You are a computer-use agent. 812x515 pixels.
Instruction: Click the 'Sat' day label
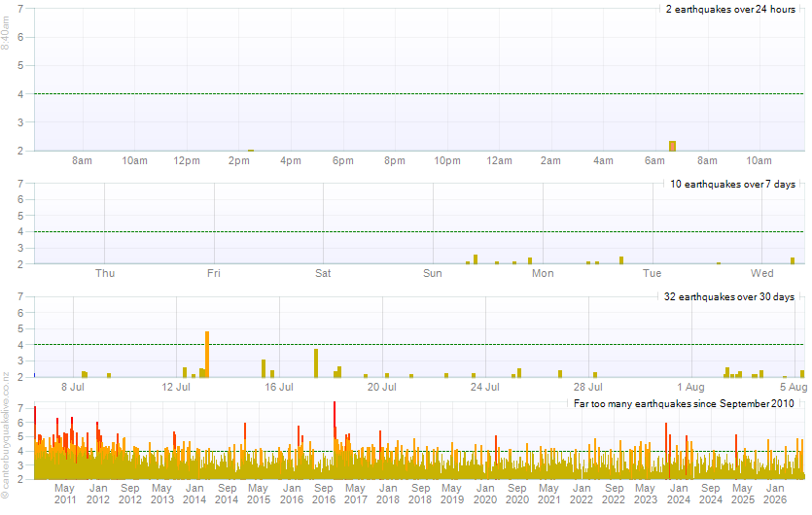[x=323, y=273]
